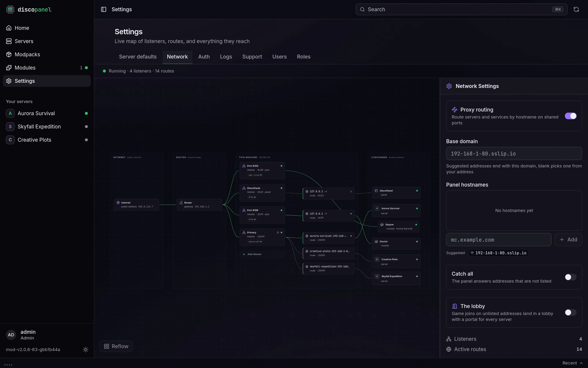Open Modules in the sidebar
The image size is (588, 368).
click(x=47, y=68)
